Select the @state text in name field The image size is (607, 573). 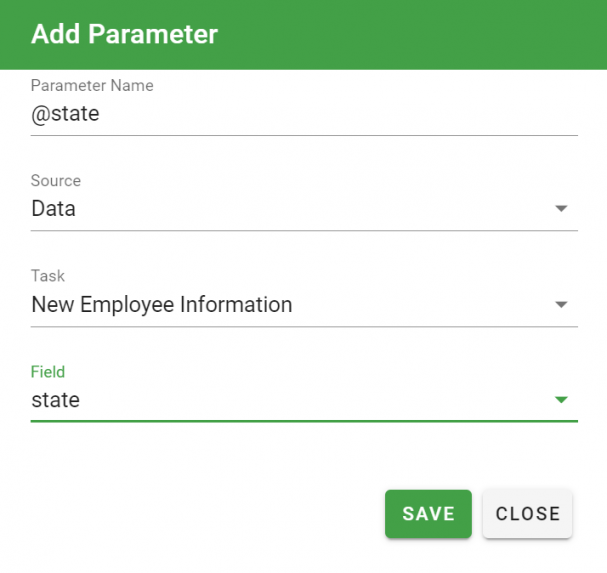[65, 114]
